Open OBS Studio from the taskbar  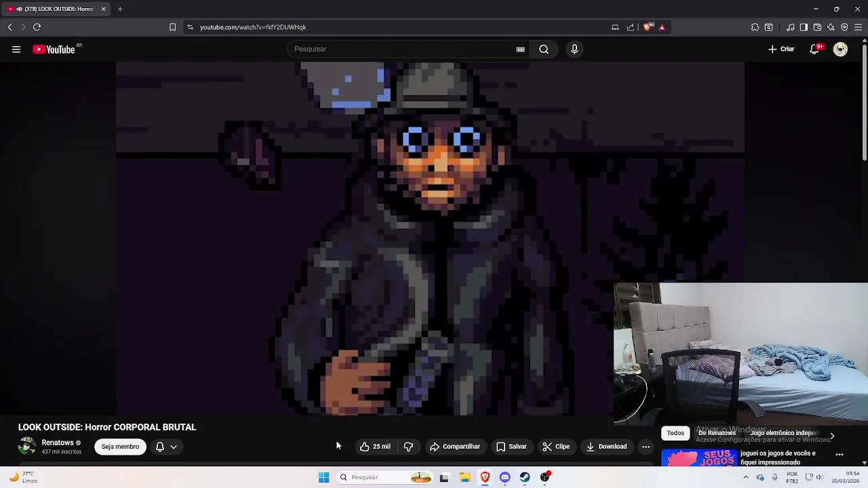coord(545,477)
